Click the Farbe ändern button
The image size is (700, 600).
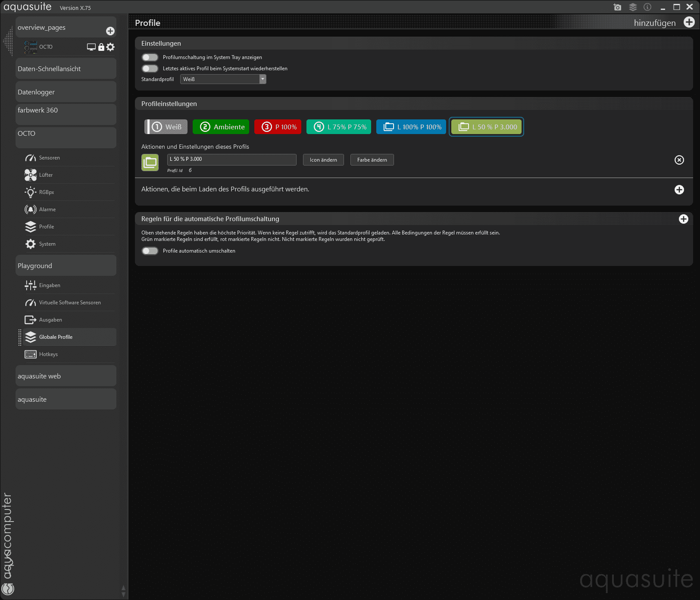(x=372, y=160)
